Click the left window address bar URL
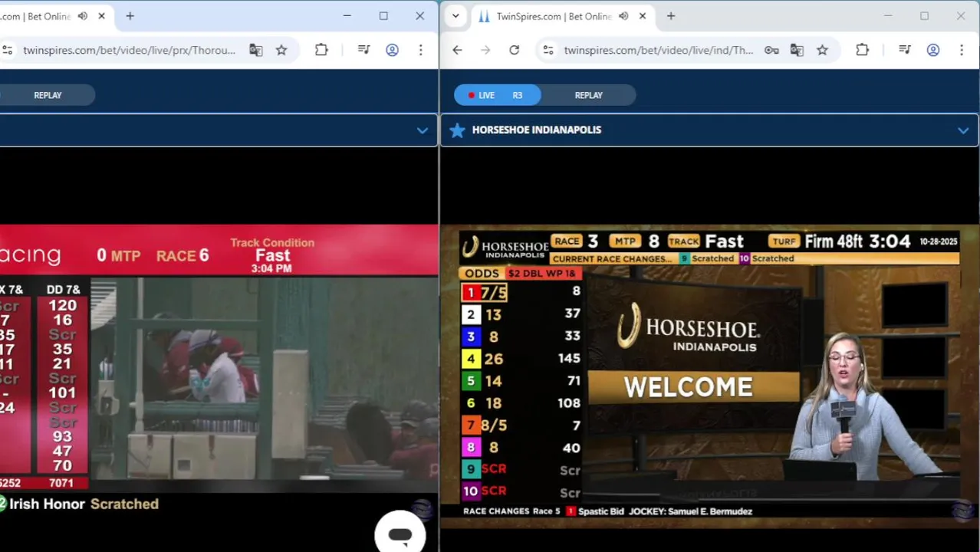 click(x=129, y=50)
